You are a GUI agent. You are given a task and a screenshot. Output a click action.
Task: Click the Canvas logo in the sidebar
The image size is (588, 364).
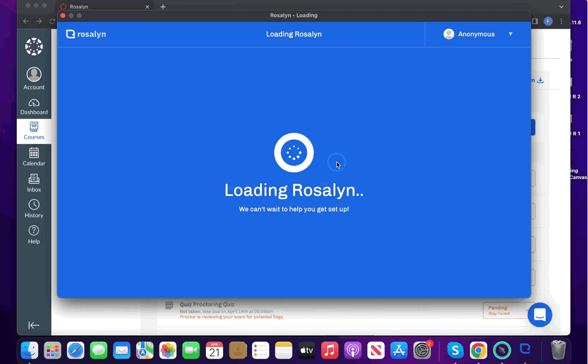[34, 47]
